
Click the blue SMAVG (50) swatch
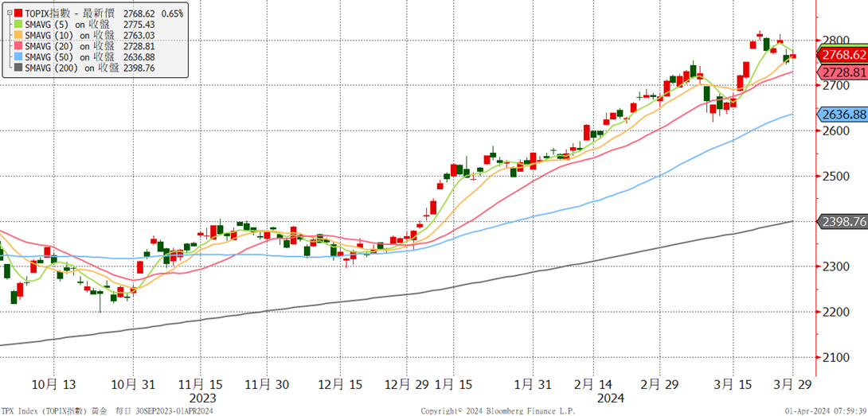(18, 57)
